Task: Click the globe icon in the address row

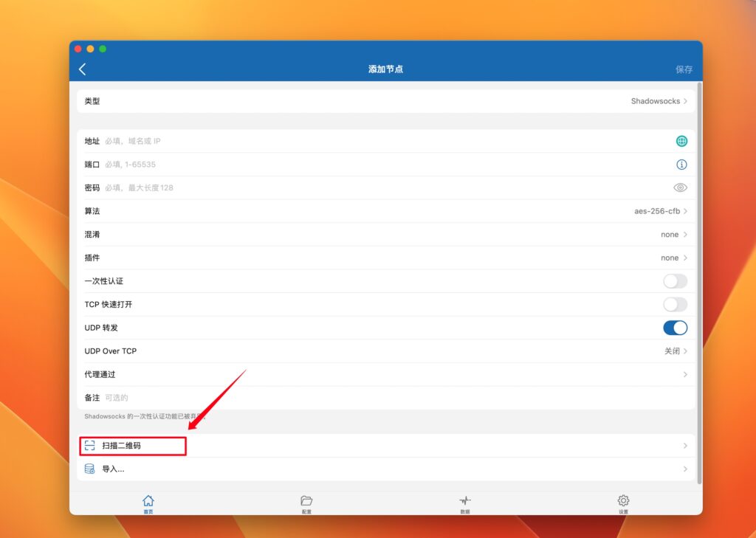Action: (x=681, y=140)
